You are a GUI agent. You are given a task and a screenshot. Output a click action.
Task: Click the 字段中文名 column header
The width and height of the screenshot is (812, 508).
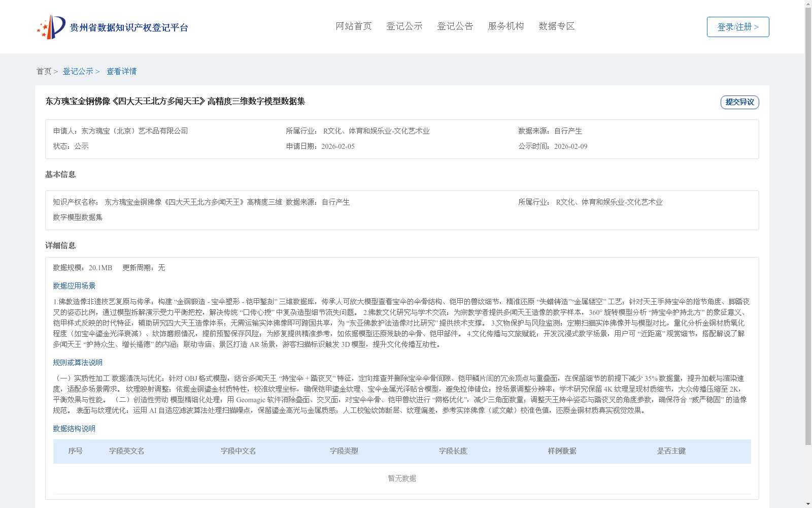pos(239,451)
